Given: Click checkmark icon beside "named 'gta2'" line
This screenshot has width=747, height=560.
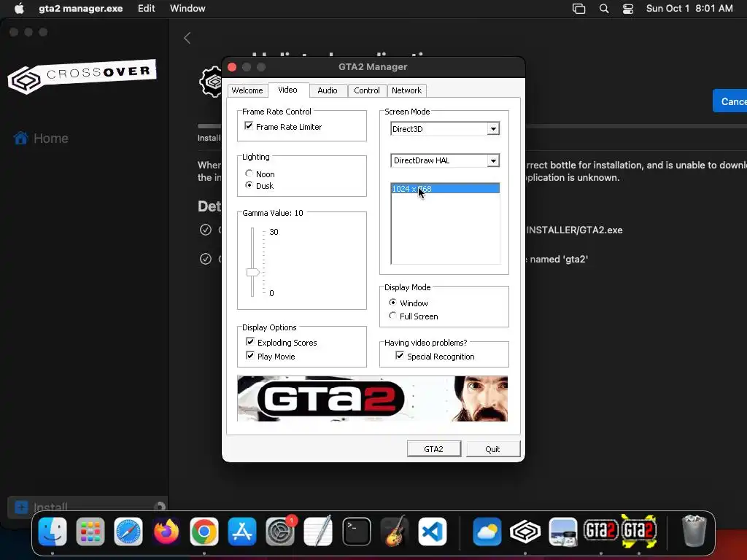Looking at the screenshot, I should 205,259.
